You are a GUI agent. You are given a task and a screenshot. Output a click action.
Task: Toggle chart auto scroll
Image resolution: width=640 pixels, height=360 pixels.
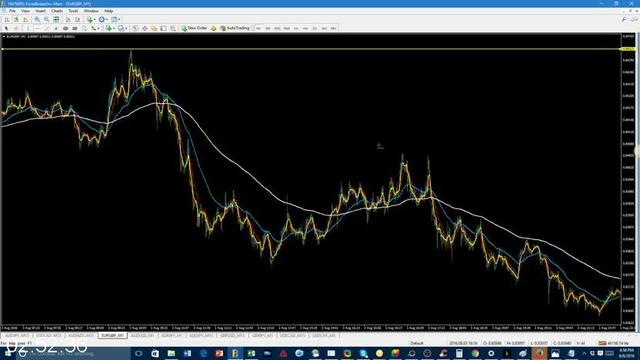pos(68,20)
